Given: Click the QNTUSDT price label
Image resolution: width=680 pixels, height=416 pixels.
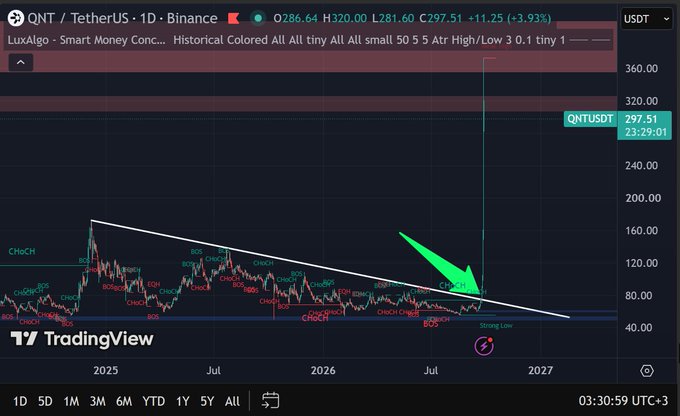Looking at the screenshot, I should coord(590,119).
